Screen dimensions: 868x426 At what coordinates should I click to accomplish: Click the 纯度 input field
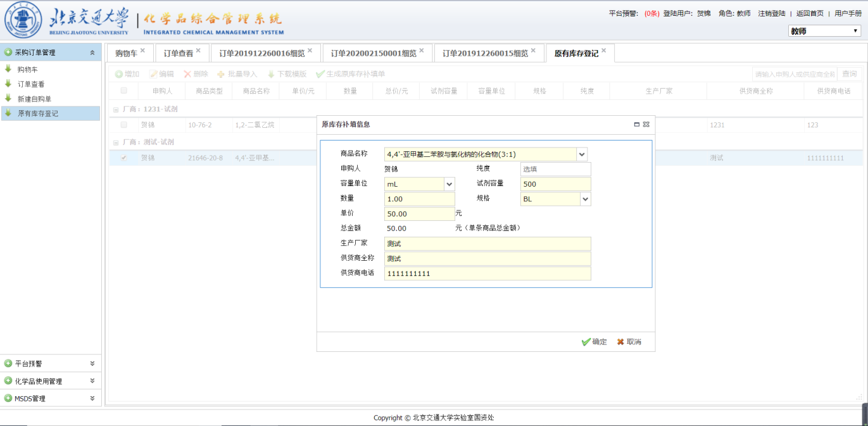pyautogui.click(x=555, y=169)
